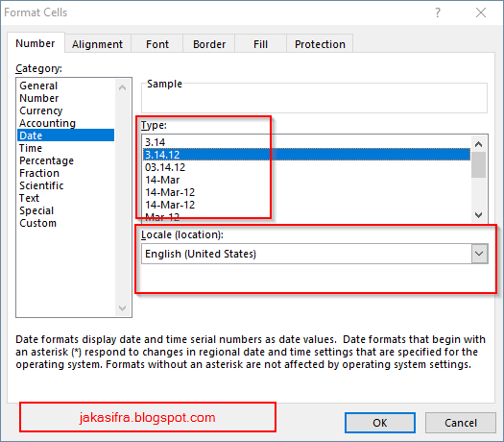Close the Format Cells dialog

click(481, 12)
